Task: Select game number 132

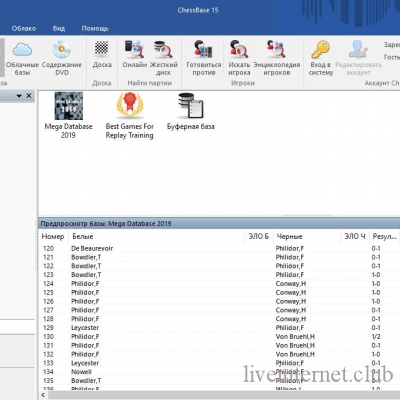Action: [x=48, y=354]
